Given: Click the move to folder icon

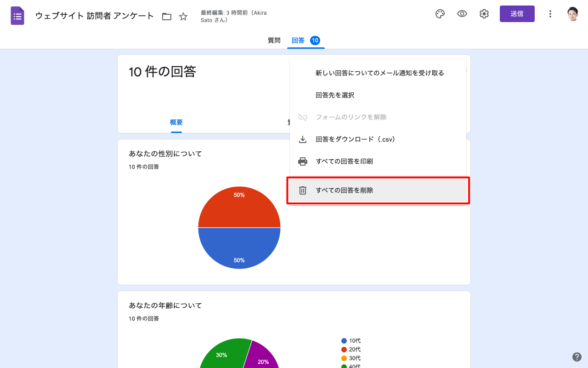Looking at the screenshot, I should pos(167,17).
